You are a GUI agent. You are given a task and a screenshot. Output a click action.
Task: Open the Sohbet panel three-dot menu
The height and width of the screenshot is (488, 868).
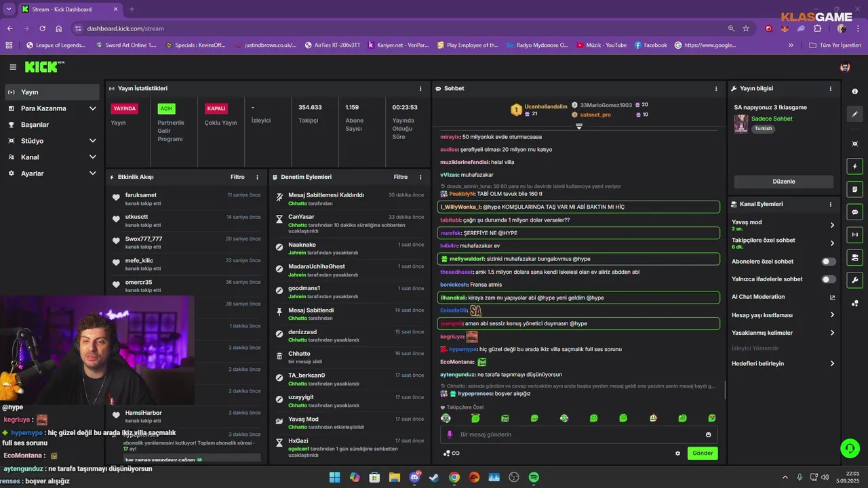click(x=716, y=89)
